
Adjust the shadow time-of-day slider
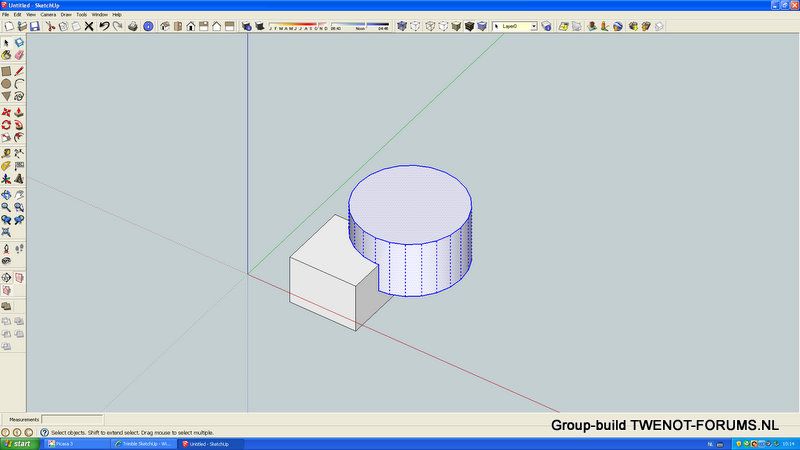coord(360,26)
